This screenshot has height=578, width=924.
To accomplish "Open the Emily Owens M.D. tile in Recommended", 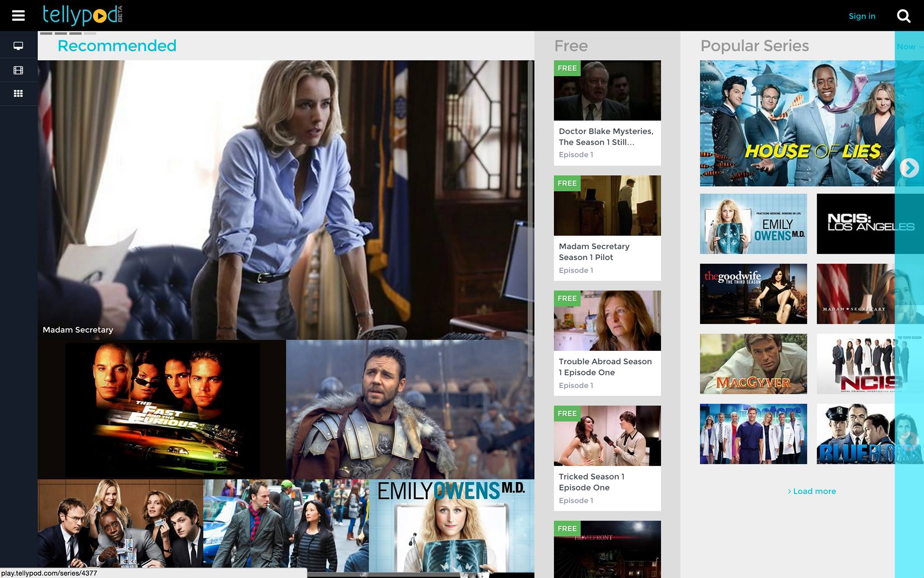I will pyautogui.click(x=452, y=526).
